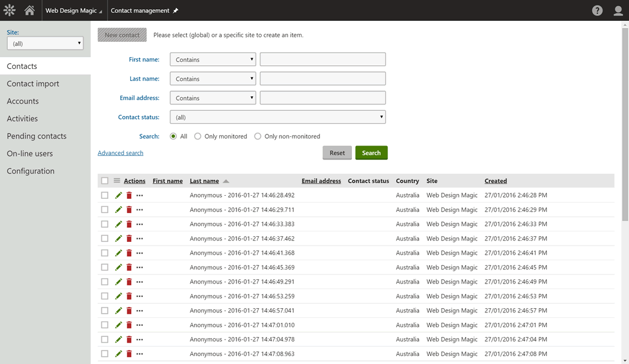Expand the Contact status dropdown
This screenshot has height=364, width=629.
[279, 117]
